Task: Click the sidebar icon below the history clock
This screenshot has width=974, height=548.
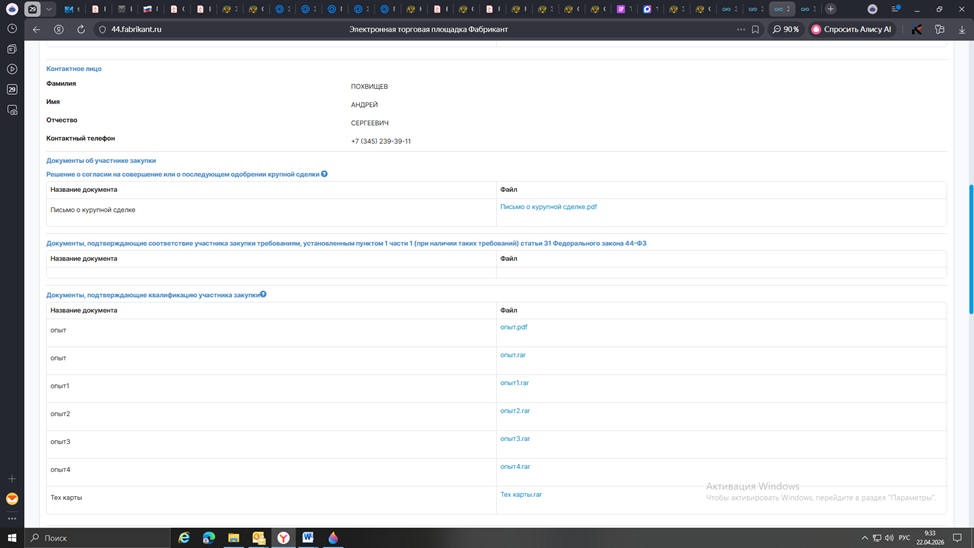Action: click(12, 49)
